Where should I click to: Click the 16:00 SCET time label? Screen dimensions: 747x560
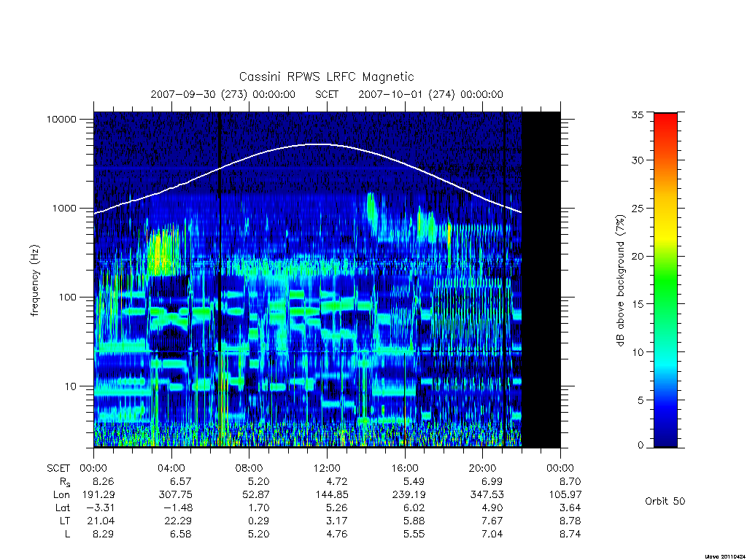click(x=405, y=468)
